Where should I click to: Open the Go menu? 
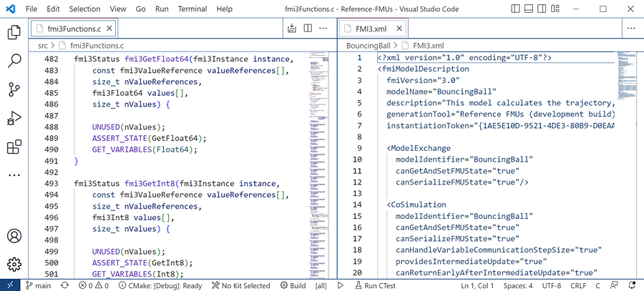click(x=140, y=9)
